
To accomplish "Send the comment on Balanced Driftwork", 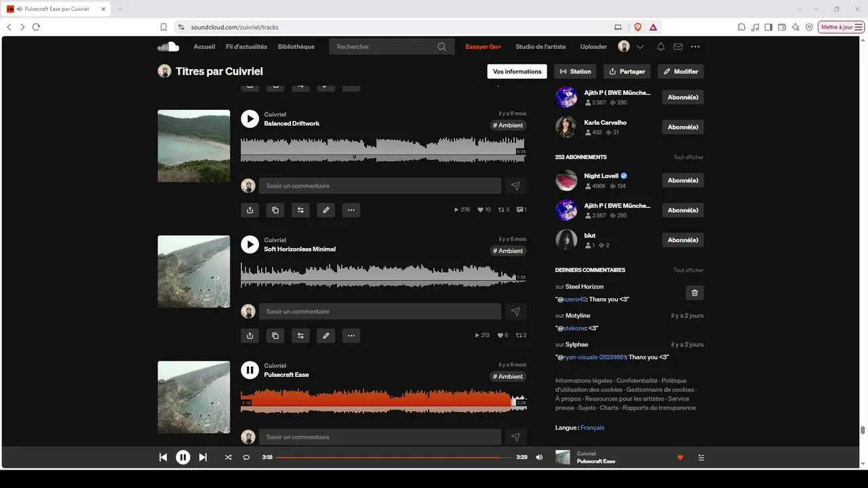I will [515, 186].
